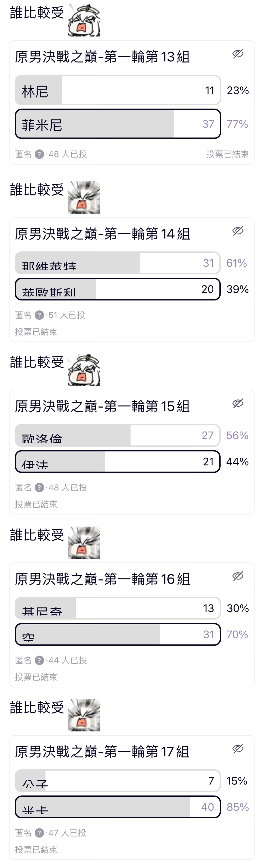
Task: Select the poll option with 27 votes, 56%
Action: tap(118, 435)
